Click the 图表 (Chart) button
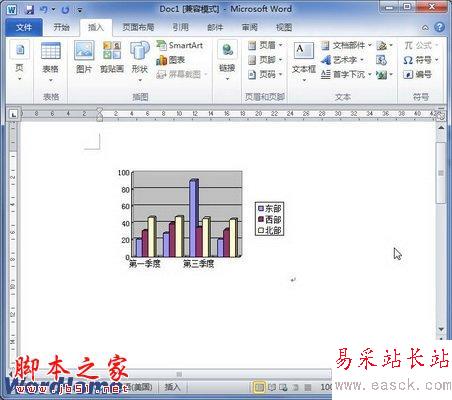Image resolution: width=452 pixels, height=400 pixels. 171,60
